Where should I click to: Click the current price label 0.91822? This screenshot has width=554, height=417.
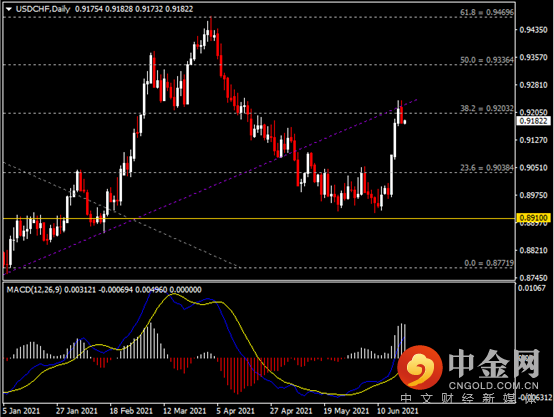[534, 121]
